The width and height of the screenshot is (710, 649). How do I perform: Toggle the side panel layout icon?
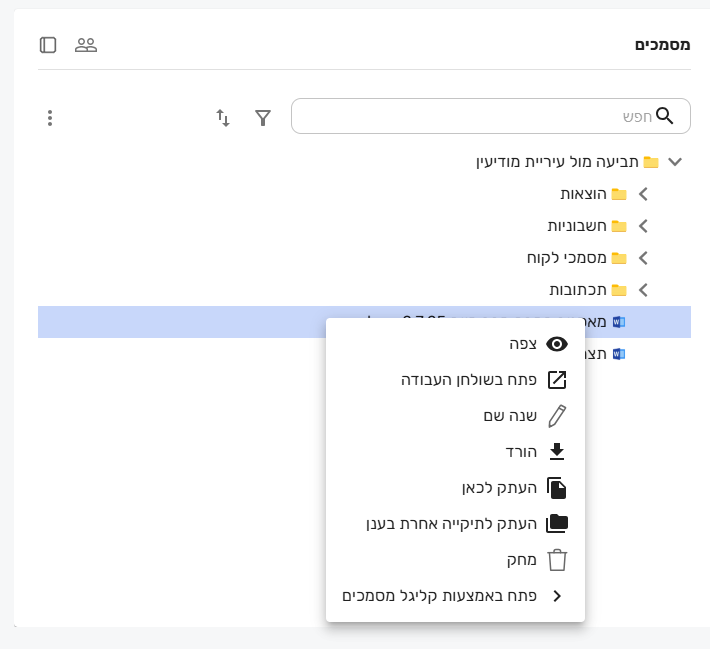pos(48,45)
